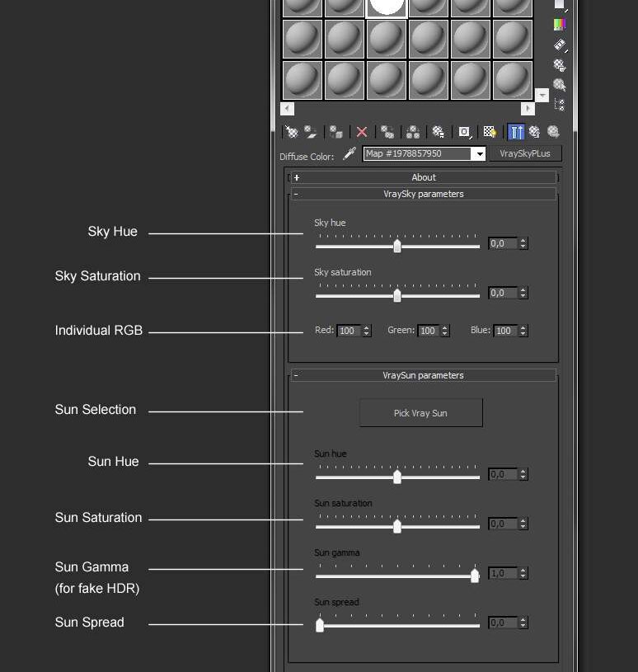Click sample slots right scroll arrow
638x672 pixels.
(x=528, y=109)
